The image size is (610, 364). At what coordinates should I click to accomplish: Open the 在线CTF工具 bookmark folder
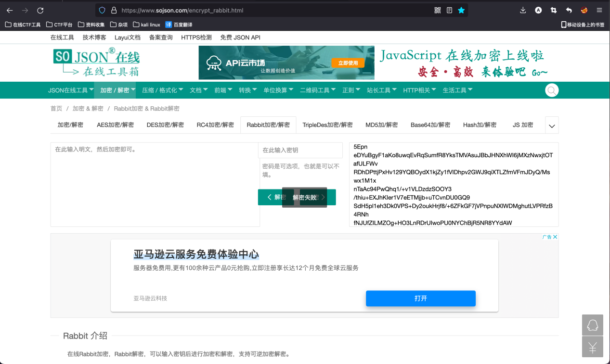[x=23, y=25]
